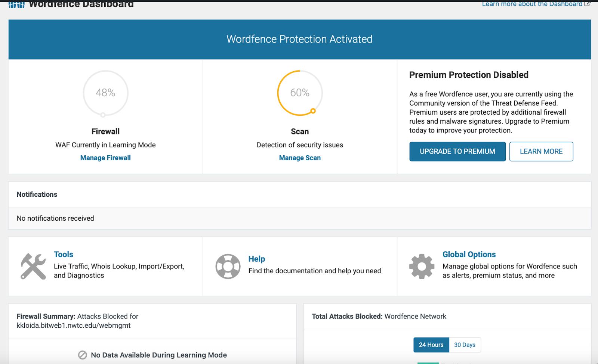This screenshot has height=364, width=598.
Task: Click the Upgrade to Premium button
Action: tap(457, 152)
